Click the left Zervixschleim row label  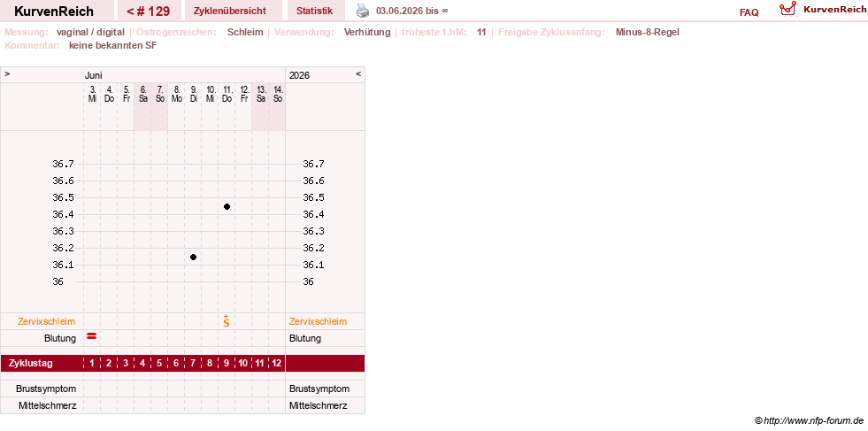click(x=47, y=321)
